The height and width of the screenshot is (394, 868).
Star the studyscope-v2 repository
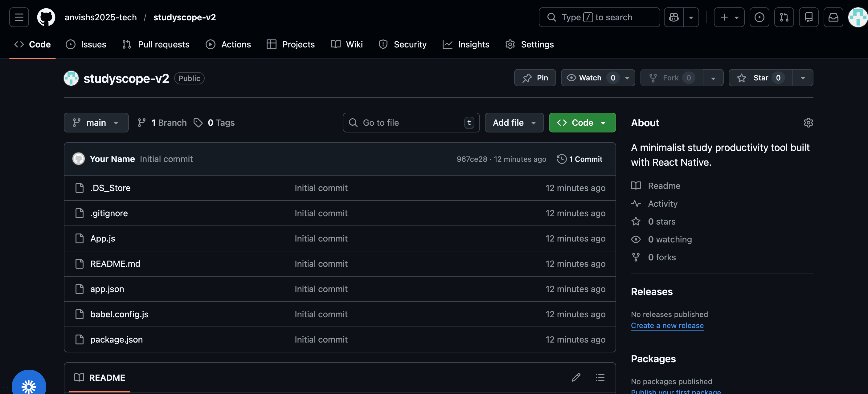[x=760, y=78]
